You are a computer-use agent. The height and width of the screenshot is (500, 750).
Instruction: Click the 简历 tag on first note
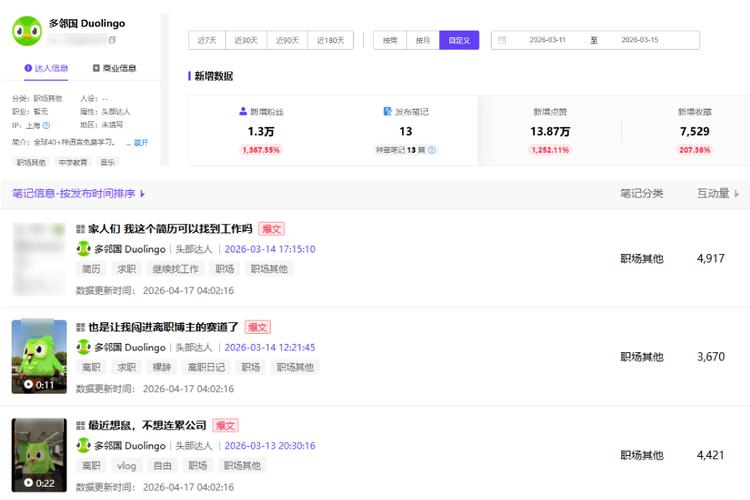[91, 269]
